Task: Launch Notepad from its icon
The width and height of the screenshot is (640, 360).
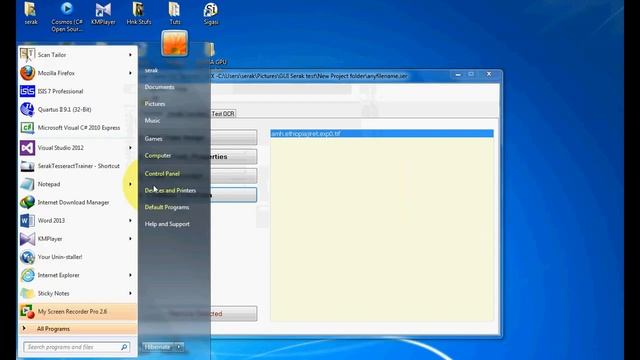Action: click(27, 184)
